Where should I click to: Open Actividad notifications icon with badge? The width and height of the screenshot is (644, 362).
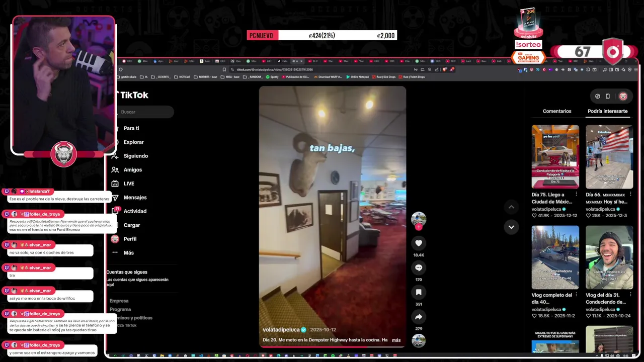116,211
